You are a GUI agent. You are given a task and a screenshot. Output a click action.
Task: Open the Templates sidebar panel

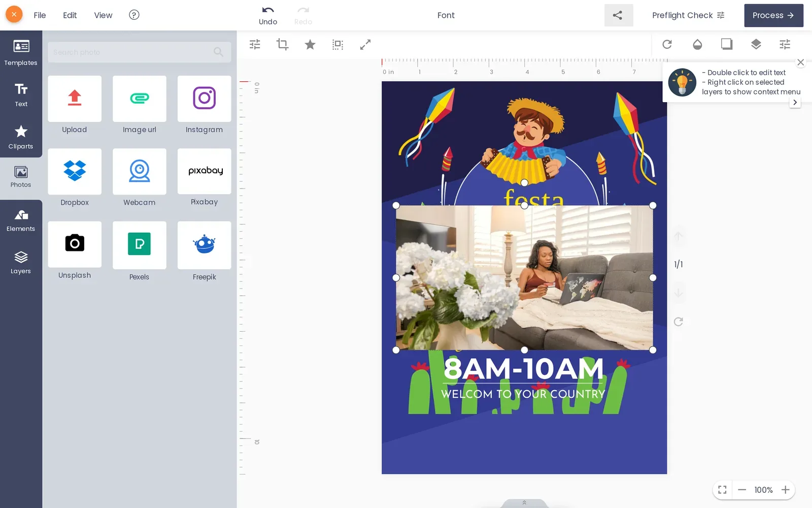21,53
